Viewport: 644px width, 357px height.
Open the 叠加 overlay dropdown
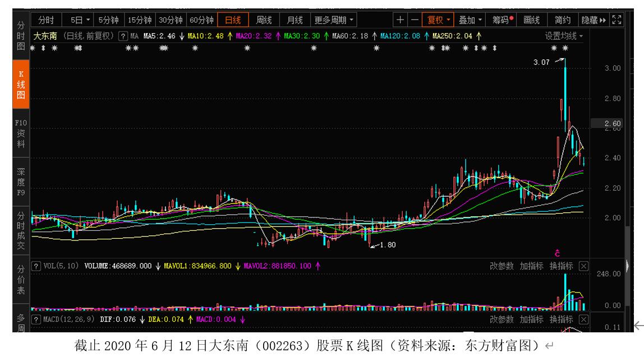pyautogui.click(x=470, y=20)
